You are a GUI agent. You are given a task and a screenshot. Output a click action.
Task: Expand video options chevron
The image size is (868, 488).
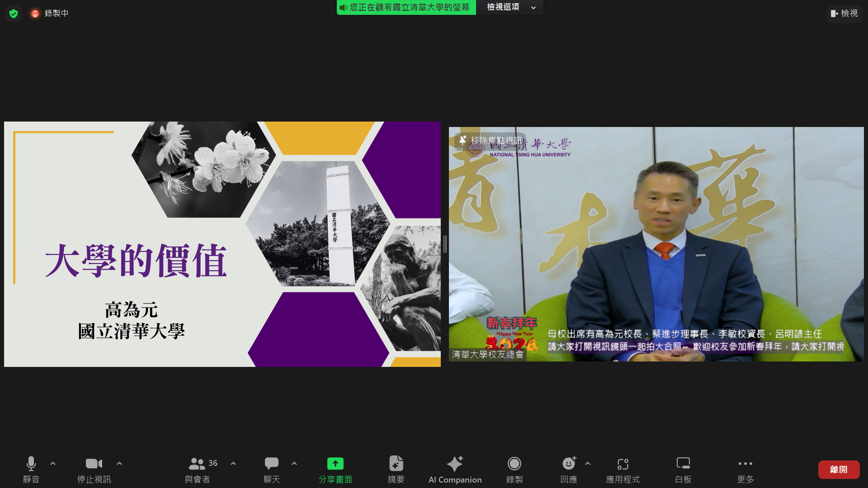pos(119,464)
